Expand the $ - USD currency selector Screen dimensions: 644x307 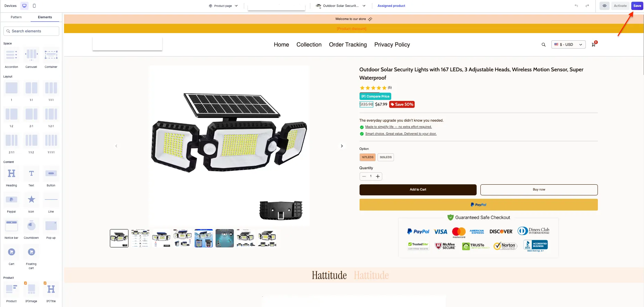click(x=568, y=44)
